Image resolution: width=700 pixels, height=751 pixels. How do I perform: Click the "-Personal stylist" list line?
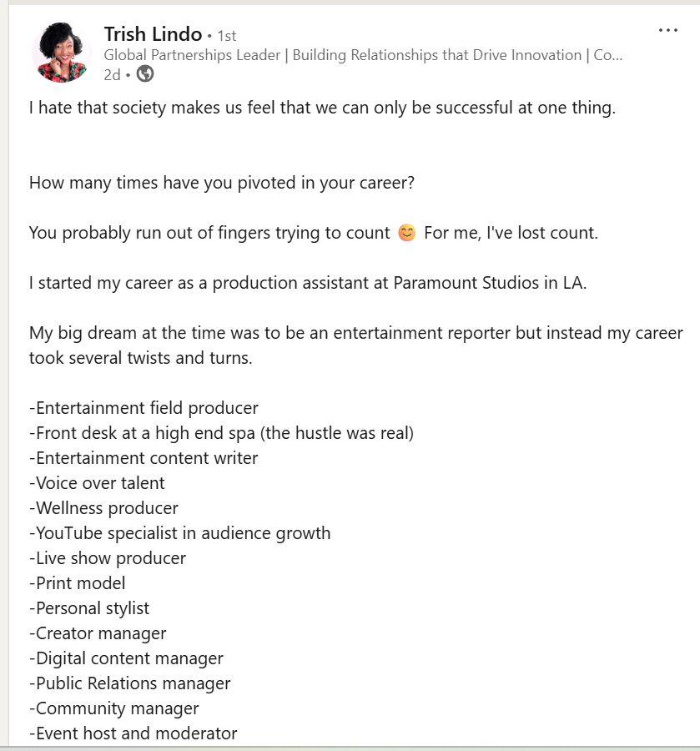point(89,608)
